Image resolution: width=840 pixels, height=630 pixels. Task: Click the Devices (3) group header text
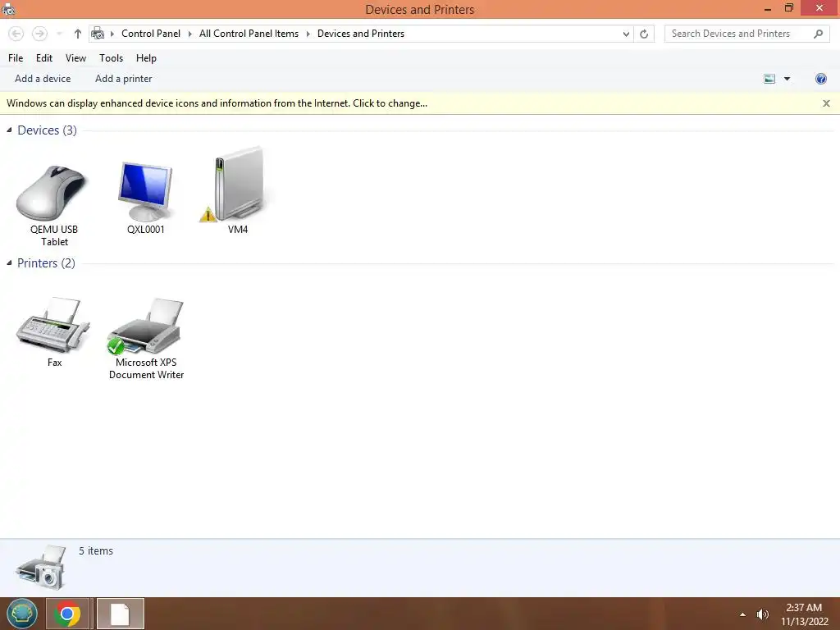(47, 130)
